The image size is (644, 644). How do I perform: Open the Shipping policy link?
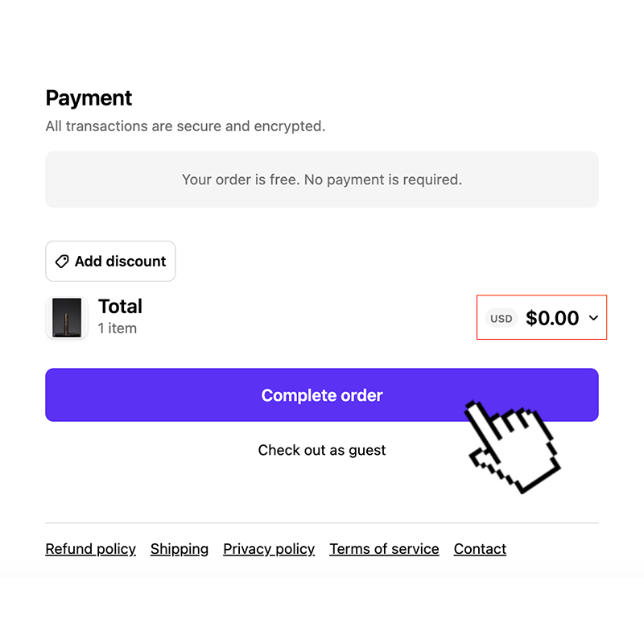[x=180, y=549]
